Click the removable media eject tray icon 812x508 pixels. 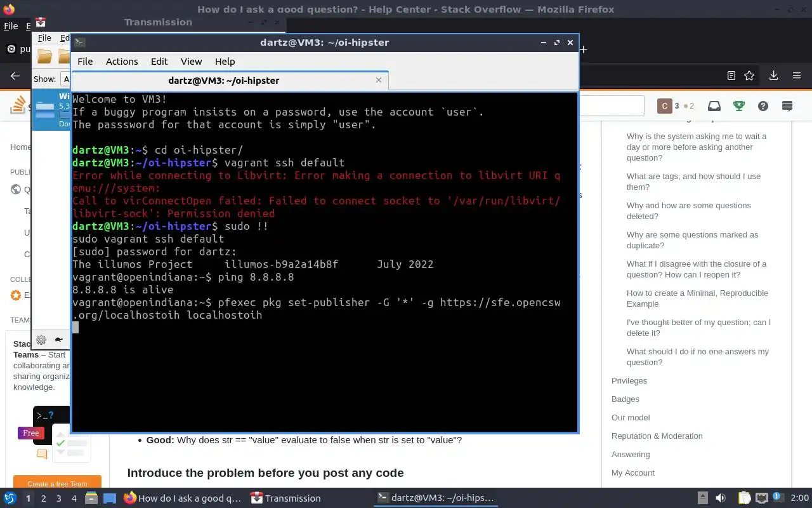(x=703, y=498)
